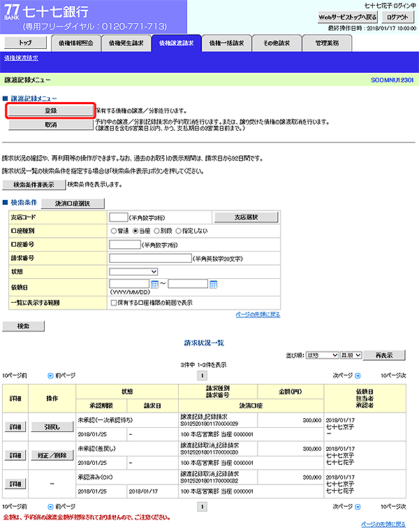Open the 状態 dropdown in search conditions
The image size is (419, 532).
[133, 272]
